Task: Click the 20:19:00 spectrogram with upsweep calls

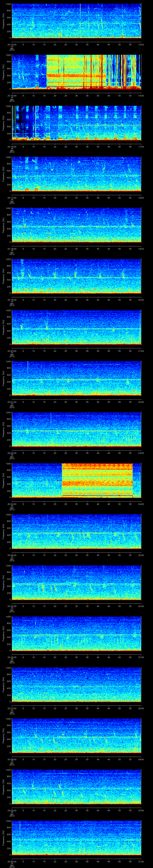Action: [x=77, y=276]
